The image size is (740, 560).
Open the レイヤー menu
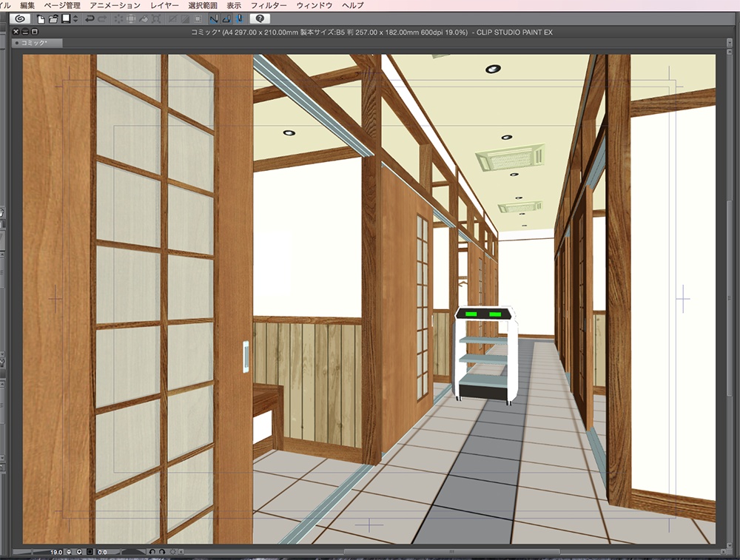[x=164, y=5]
